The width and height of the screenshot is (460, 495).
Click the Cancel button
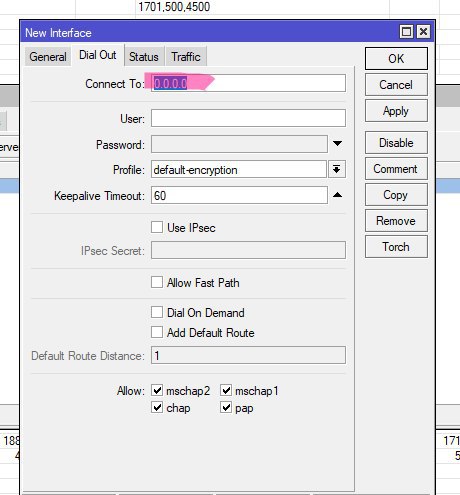[x=396, y=85]
